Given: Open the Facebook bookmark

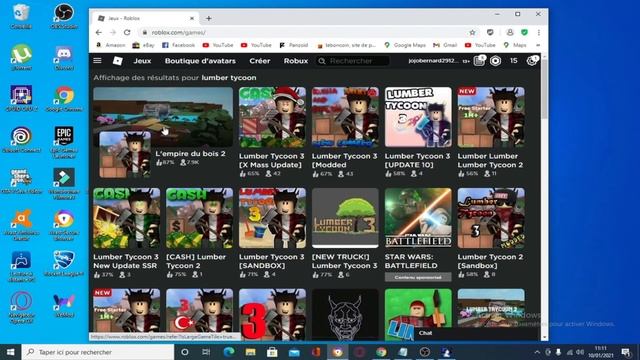Looking at the screenshot, I should [x=178, y=45].
